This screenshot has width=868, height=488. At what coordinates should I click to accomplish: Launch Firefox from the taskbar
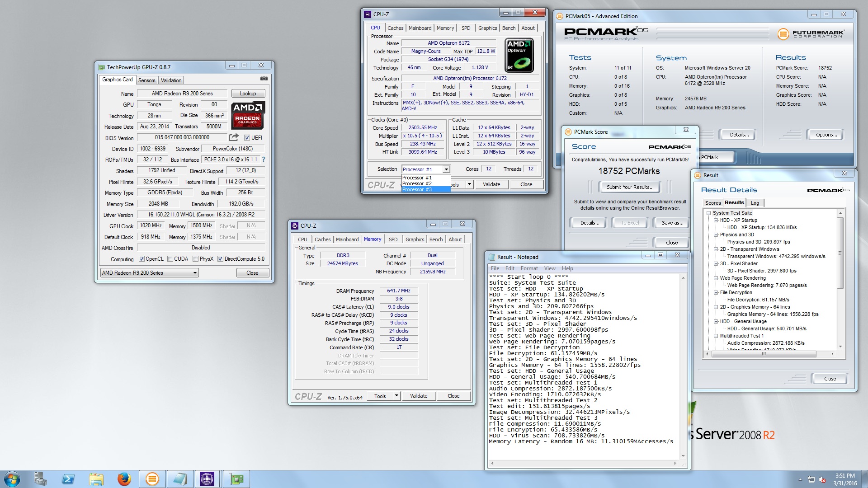[x=124, y=479]
